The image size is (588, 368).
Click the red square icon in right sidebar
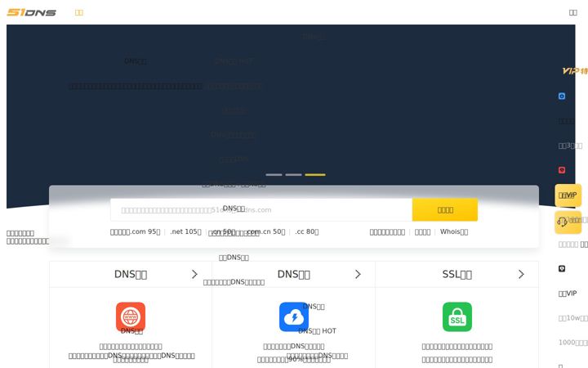[562, 170]
